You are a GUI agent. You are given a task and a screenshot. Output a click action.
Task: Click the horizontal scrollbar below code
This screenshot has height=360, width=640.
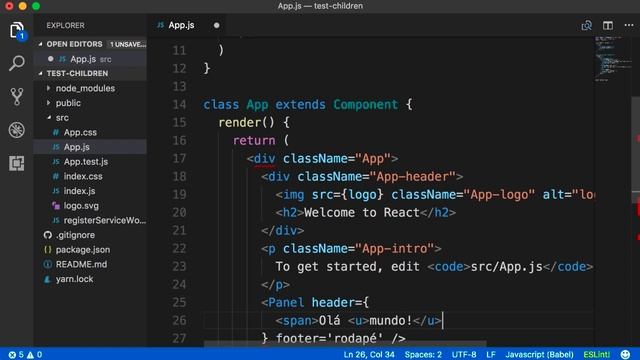click(345, 344)
